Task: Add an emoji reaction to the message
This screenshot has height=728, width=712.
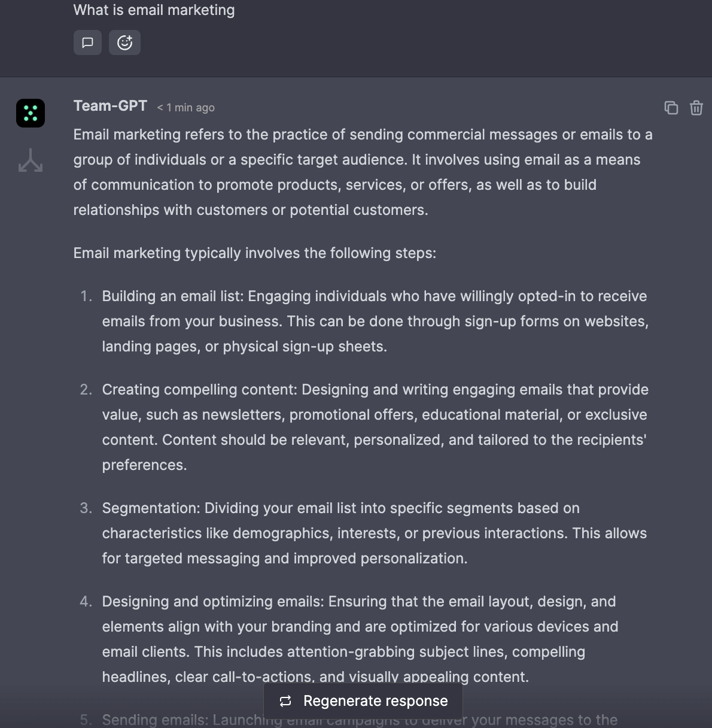Action: (124, 43)
